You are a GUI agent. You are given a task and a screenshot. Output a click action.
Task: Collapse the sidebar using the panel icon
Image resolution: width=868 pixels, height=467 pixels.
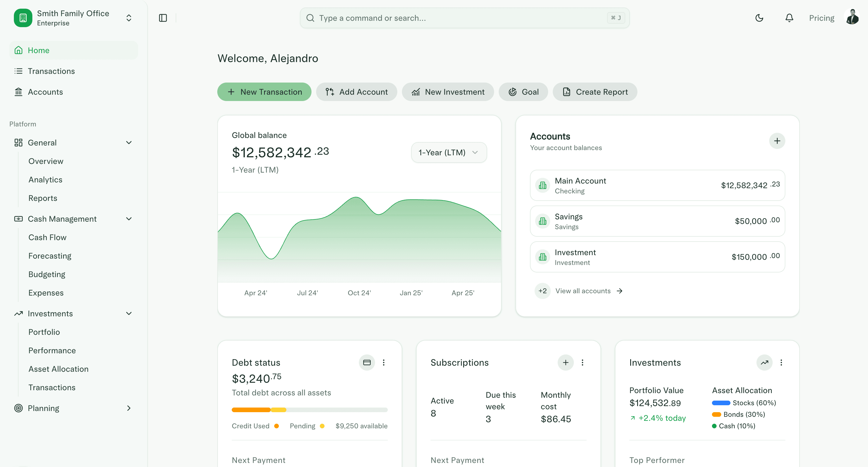pyautogui.click(x=163, y=18)
